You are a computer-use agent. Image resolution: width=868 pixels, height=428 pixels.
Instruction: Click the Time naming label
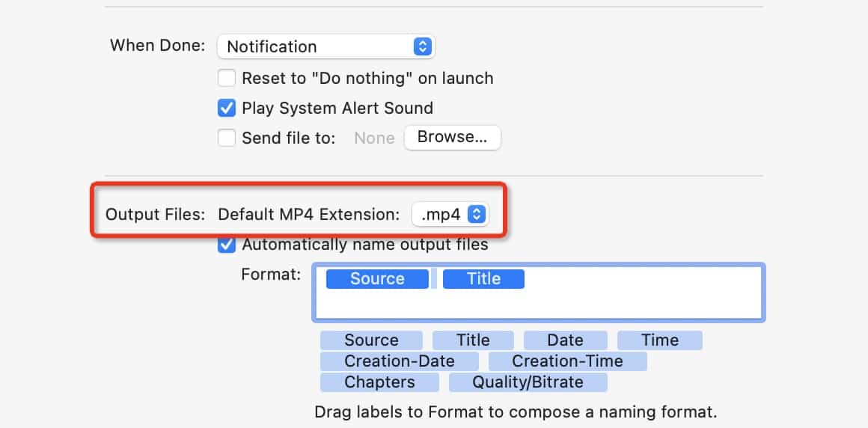coord(659,340)
